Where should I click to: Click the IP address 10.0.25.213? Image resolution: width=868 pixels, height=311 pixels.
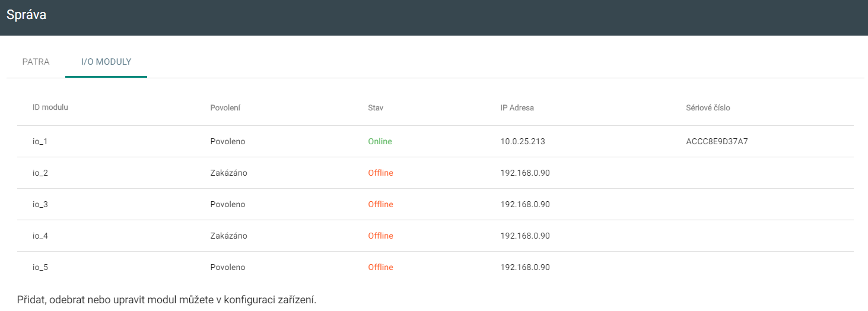[523, 141]
